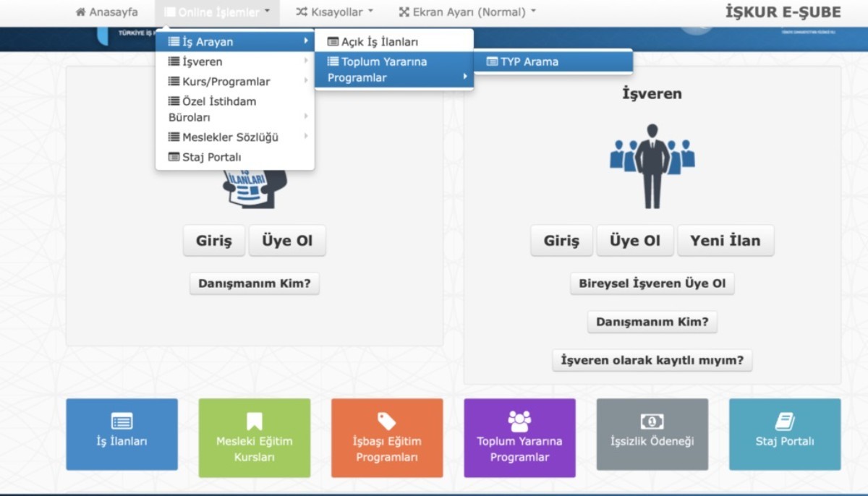Select İşveren in the dropdown menu
868x496 pixels.
point(235,61)
